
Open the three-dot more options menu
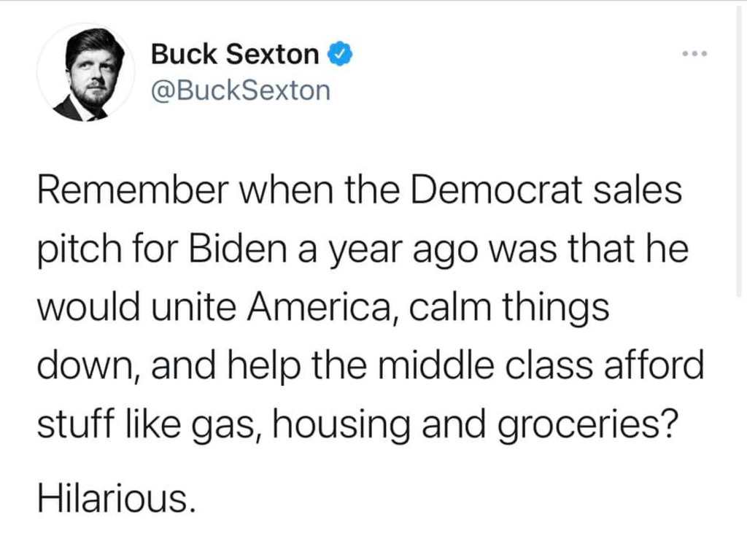tap(694, 53)
